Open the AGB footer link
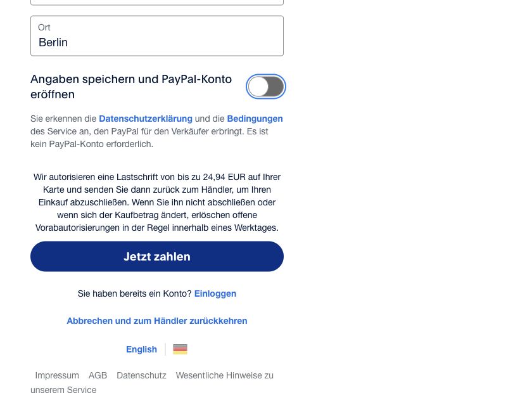Viewport: 532px width, 393px height. tap(98, 375)
